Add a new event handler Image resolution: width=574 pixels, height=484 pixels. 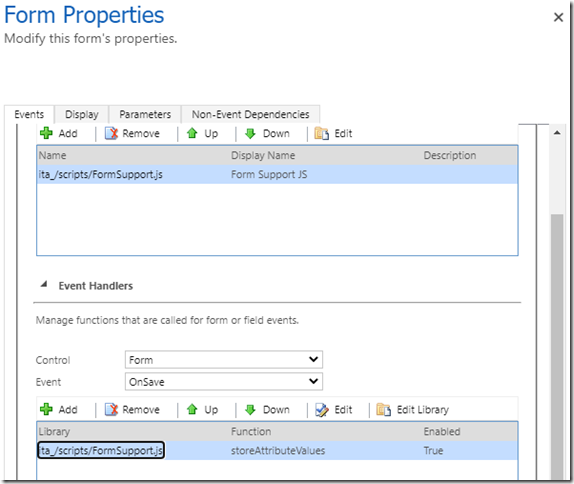[59, 409]
